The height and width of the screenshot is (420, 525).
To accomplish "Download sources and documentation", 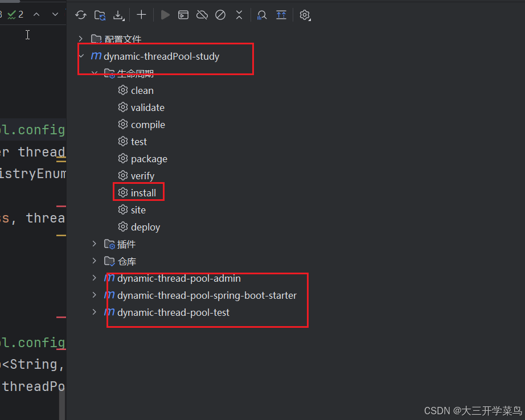I will pyautogui.click(x=118, y=15).
